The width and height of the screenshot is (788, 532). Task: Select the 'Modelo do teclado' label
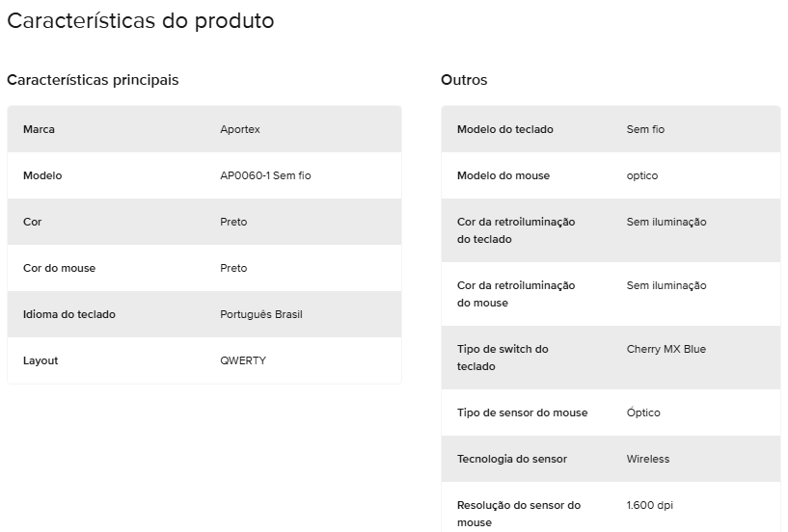tap(504, 129)
